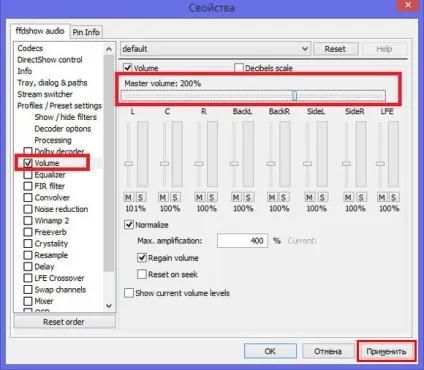Select Stream switcher in the list
424x370 pixels.
[45, 94]
